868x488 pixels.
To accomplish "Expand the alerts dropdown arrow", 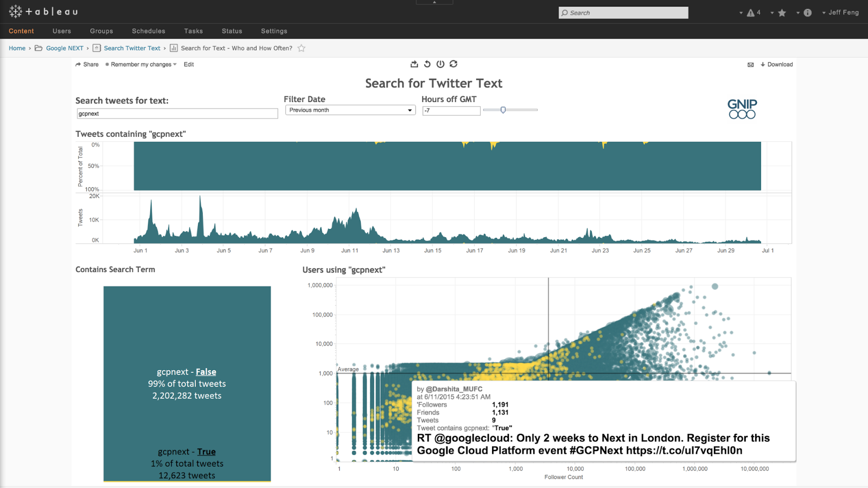I will (741, 13).
